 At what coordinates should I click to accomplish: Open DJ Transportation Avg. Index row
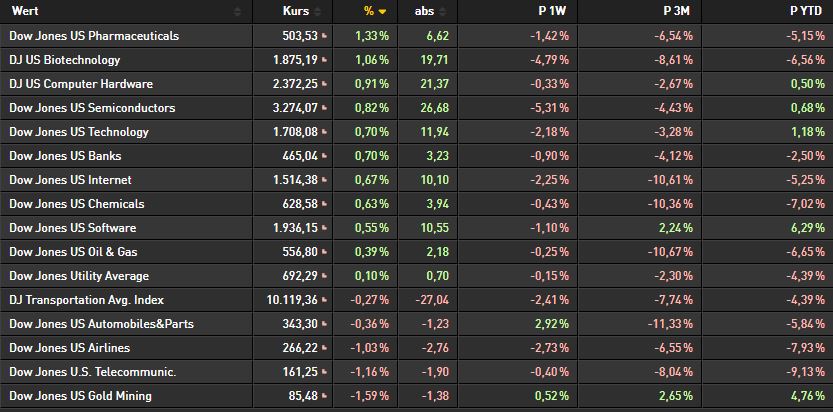point(87,300)
